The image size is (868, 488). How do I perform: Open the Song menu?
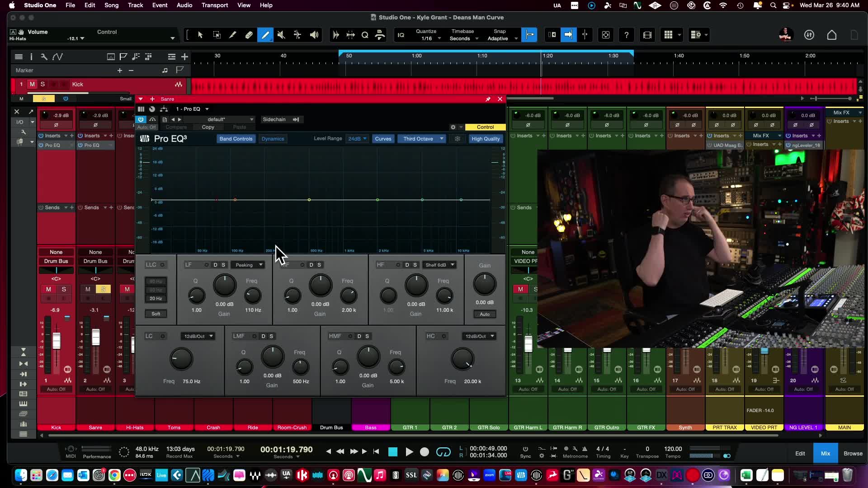click(x=111, y=5)
